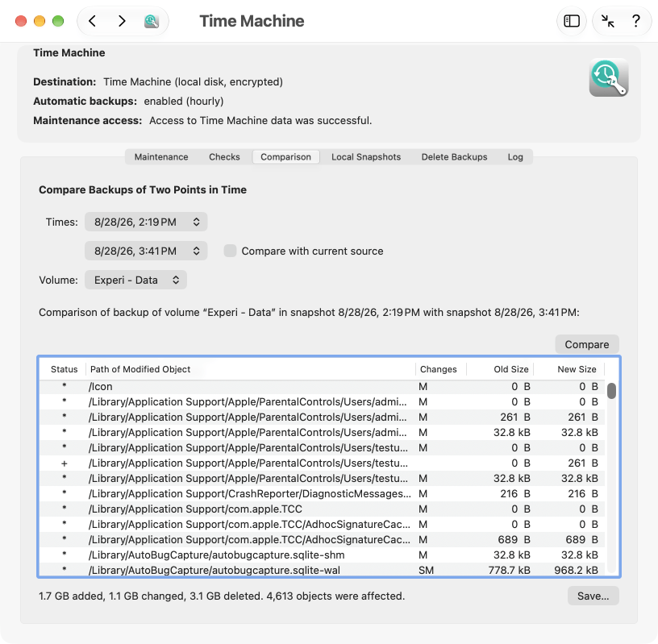The image size is (658, 644).
Task: Enable Compare with current source
Action: pos(230,251)
